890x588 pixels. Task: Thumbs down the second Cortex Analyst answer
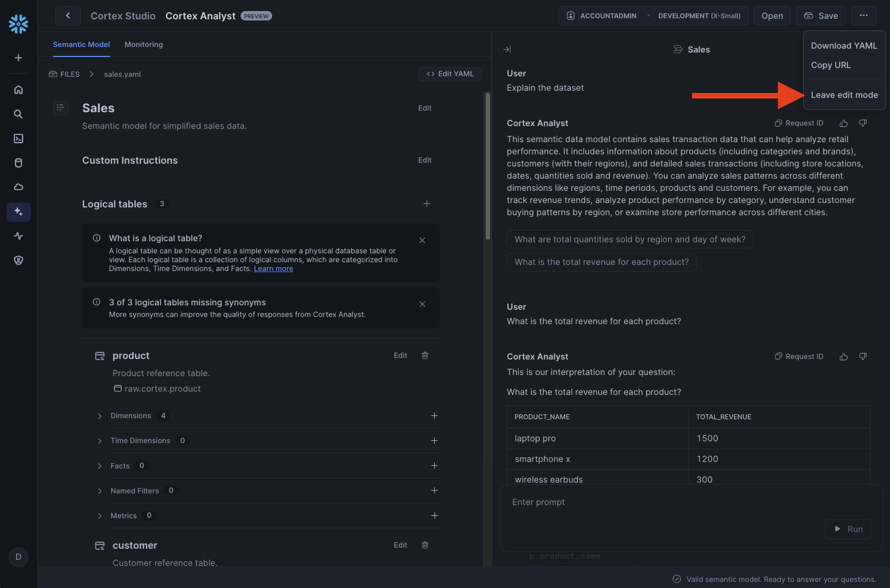coord(863,357)
